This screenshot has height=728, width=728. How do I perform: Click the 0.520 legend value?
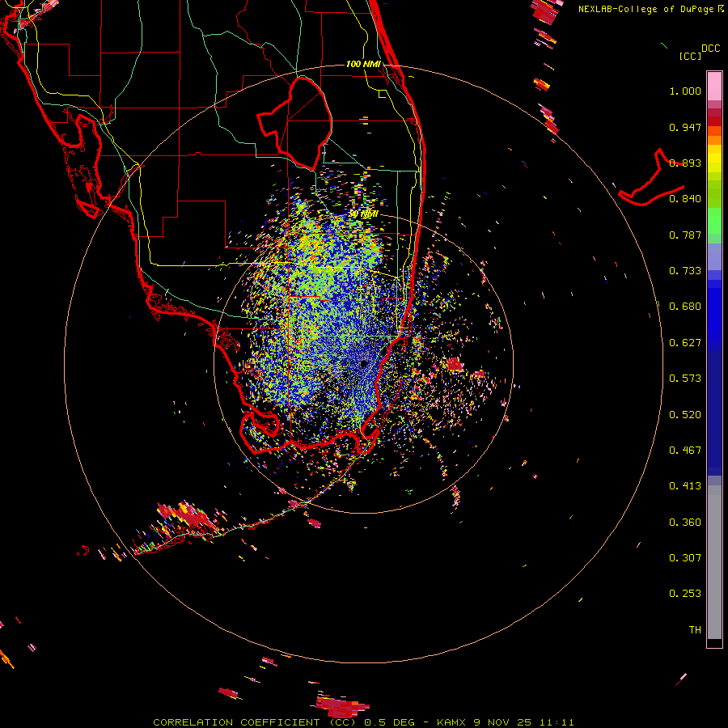(x=685, y=415)
